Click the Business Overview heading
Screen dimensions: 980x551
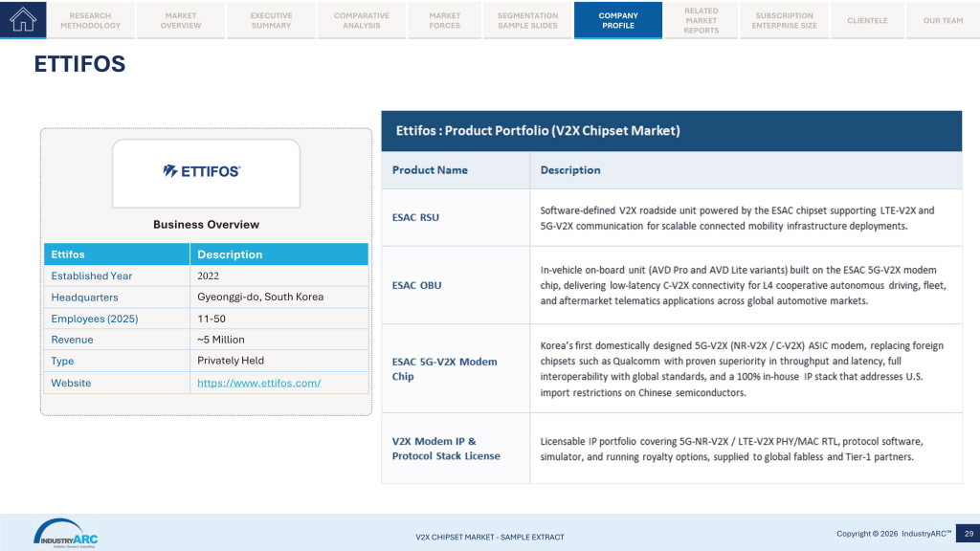click(207, 224)
